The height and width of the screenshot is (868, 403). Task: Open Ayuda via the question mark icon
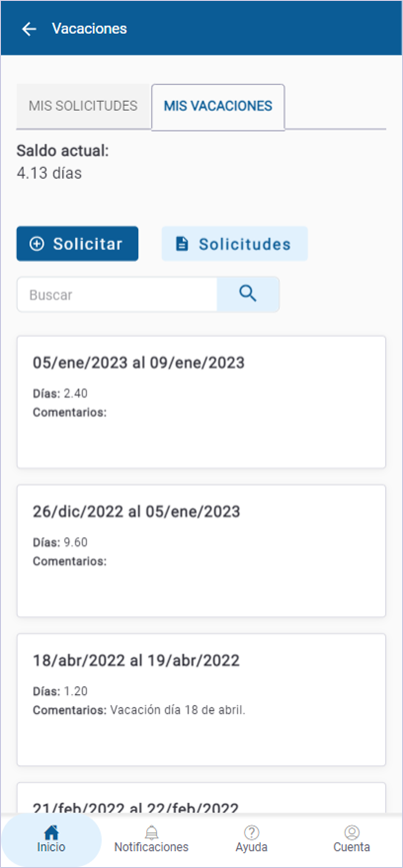[252, 832]
